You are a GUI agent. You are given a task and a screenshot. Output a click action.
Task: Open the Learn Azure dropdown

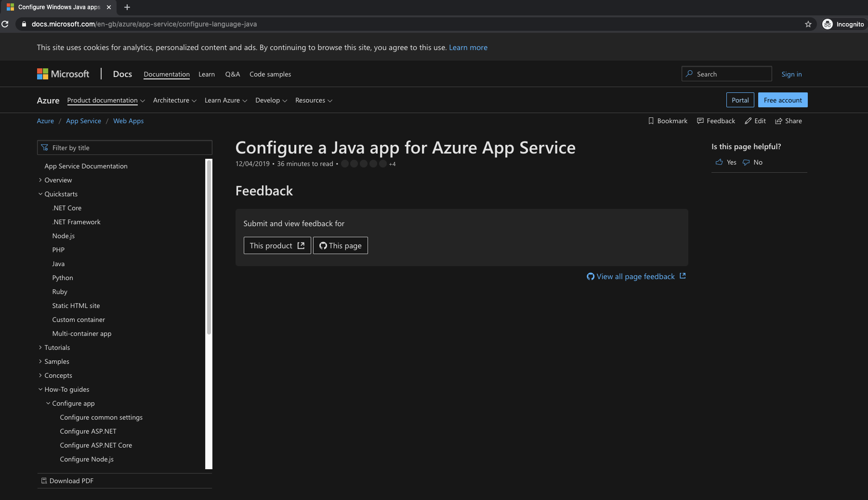[x=226, y=100]
